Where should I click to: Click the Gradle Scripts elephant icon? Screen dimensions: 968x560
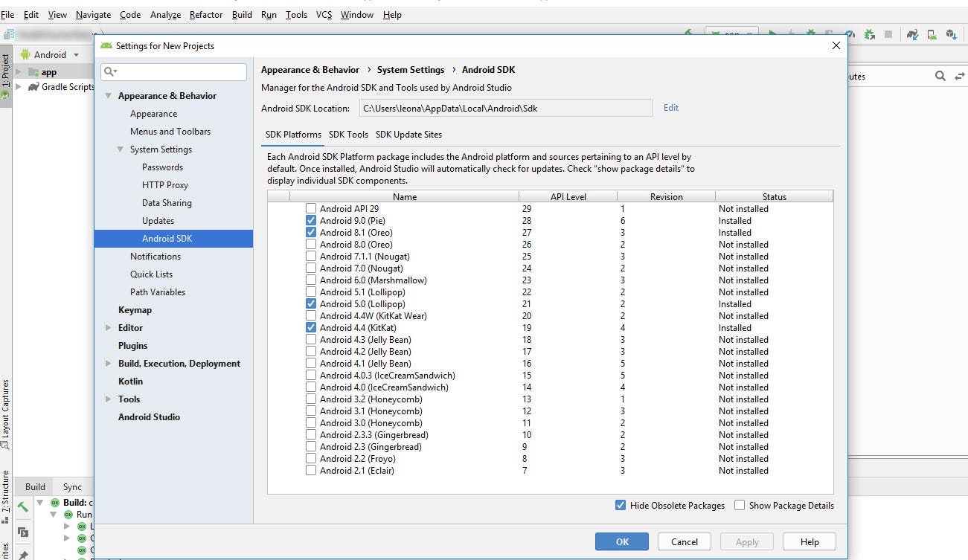coord(33,87)
